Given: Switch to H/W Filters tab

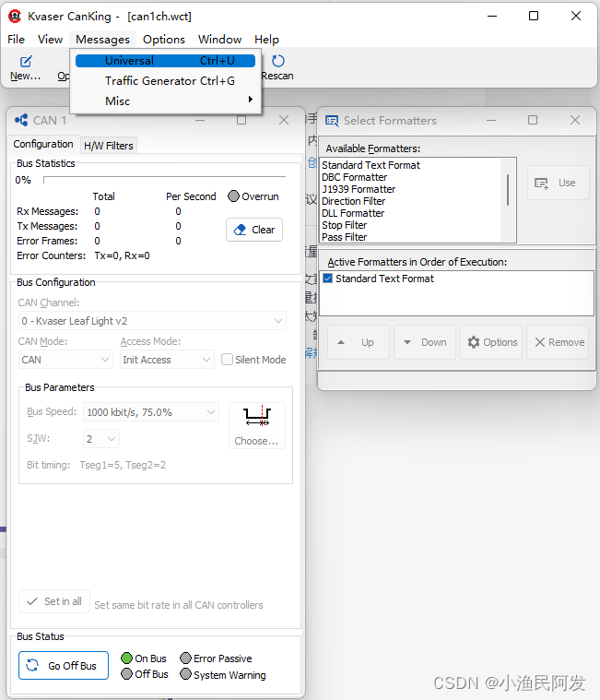Looking at the screenshot, I should tap(109, 146).
